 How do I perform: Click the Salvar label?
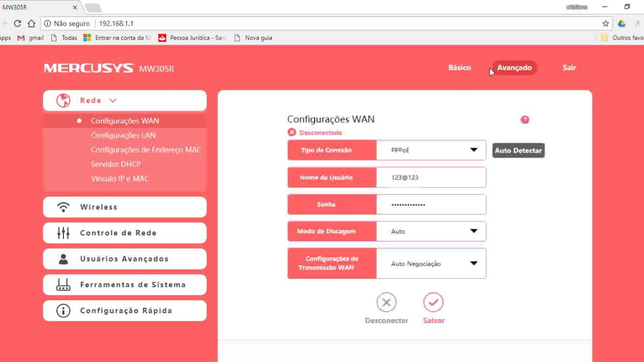434,321
